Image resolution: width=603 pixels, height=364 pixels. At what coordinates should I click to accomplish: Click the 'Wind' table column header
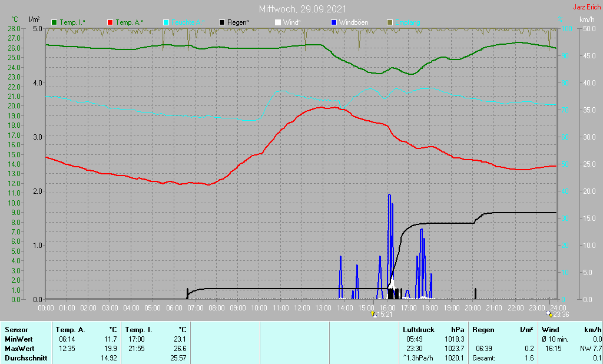point(551,330)
